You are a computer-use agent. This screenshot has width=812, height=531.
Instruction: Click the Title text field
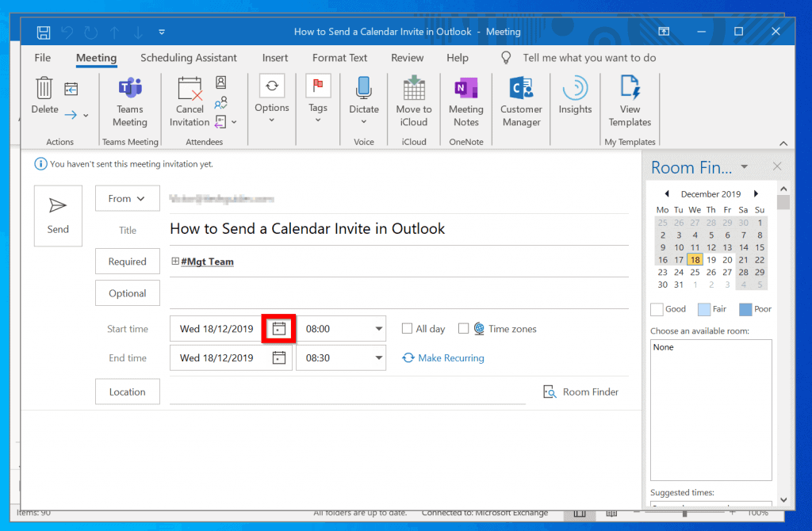click(x=399, y=229)
